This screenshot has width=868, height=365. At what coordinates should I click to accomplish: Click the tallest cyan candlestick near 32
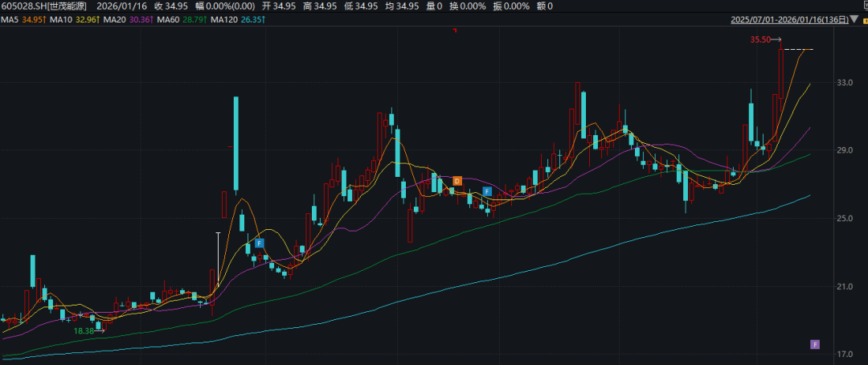click(x=236, y=145)
